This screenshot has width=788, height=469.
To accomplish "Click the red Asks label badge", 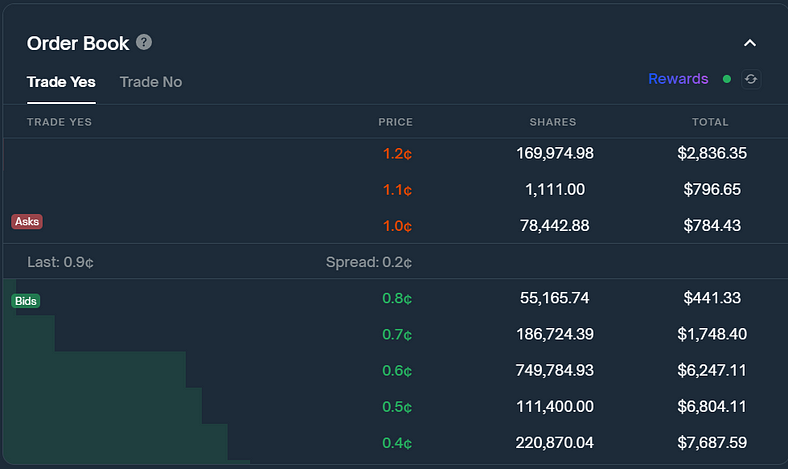I will click(27, 221).
